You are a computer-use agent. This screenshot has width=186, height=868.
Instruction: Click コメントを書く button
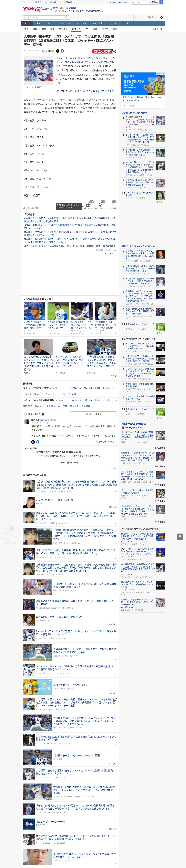[x=93, y=414]
